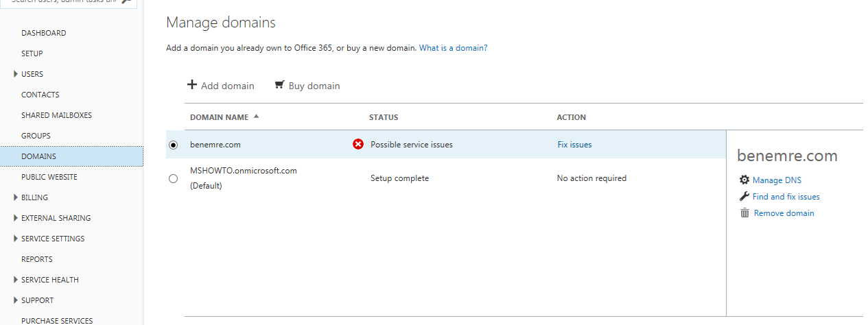Screen dimensions: 868x325
Task: Click 'Possible service issues' status text
Action: coord(412,145)
